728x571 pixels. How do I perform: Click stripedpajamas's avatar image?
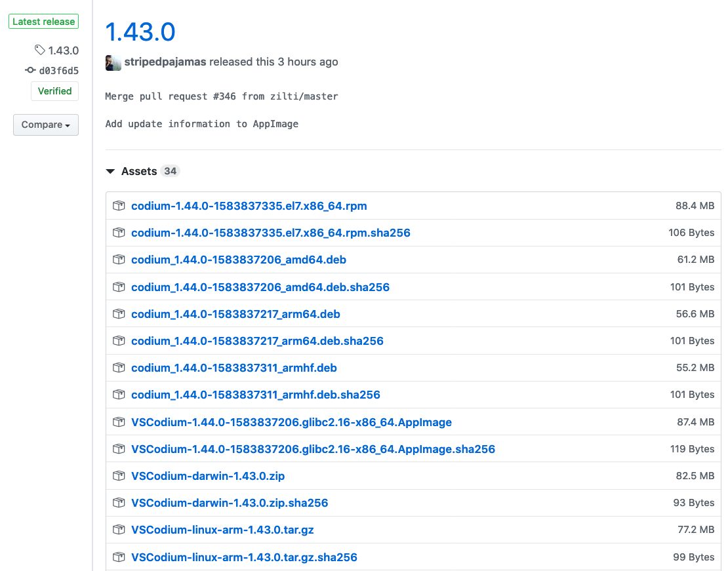(113, 62)
